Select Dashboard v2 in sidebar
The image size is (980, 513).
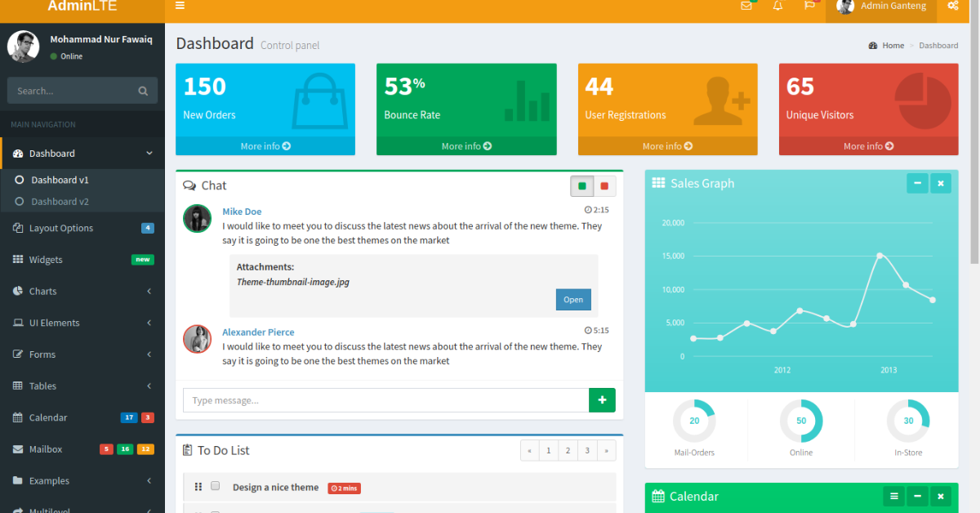click(60, 202)
